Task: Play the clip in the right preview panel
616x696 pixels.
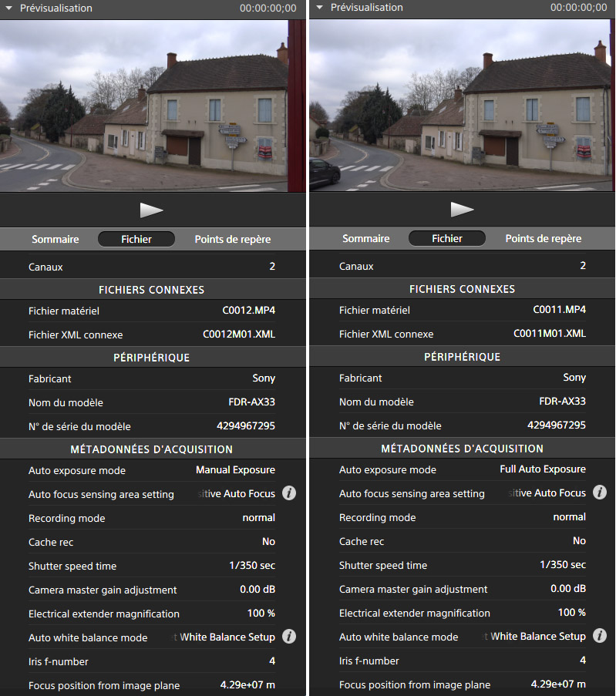Action: click(x=462, y=210)
